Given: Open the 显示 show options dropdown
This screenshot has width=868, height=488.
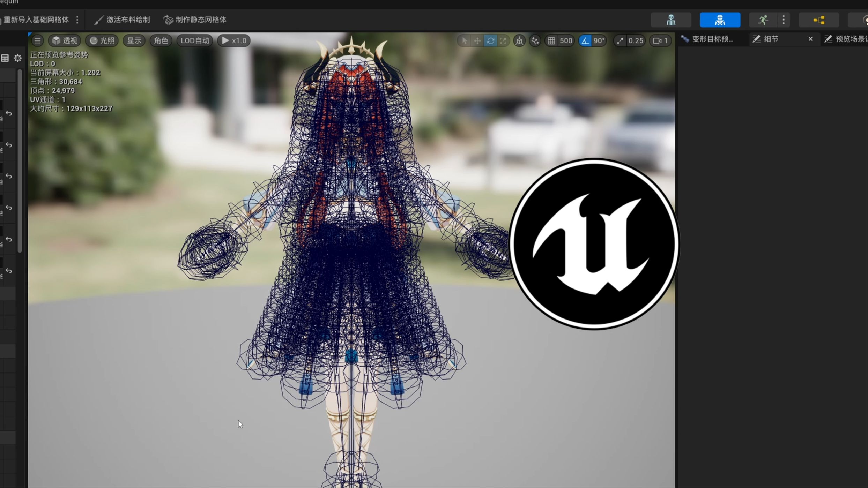Looking at the screenshot, I should [x=134, y=41].
